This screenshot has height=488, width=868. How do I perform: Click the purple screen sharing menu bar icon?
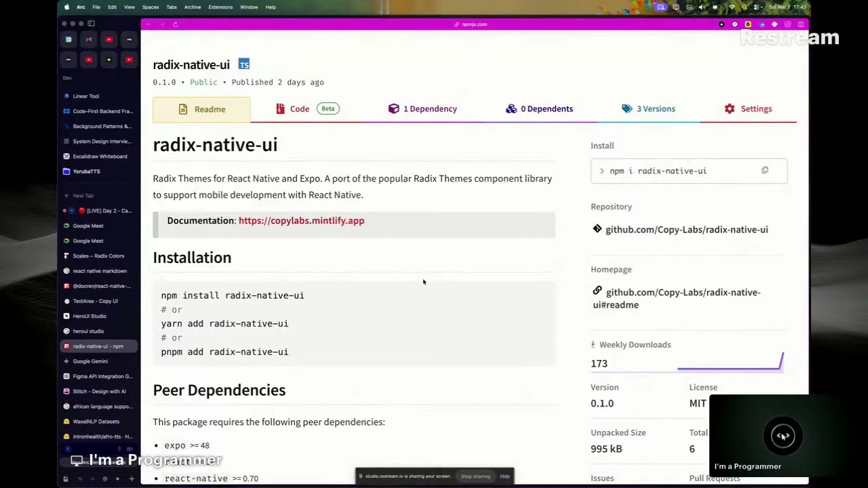[x=660, y=7]
